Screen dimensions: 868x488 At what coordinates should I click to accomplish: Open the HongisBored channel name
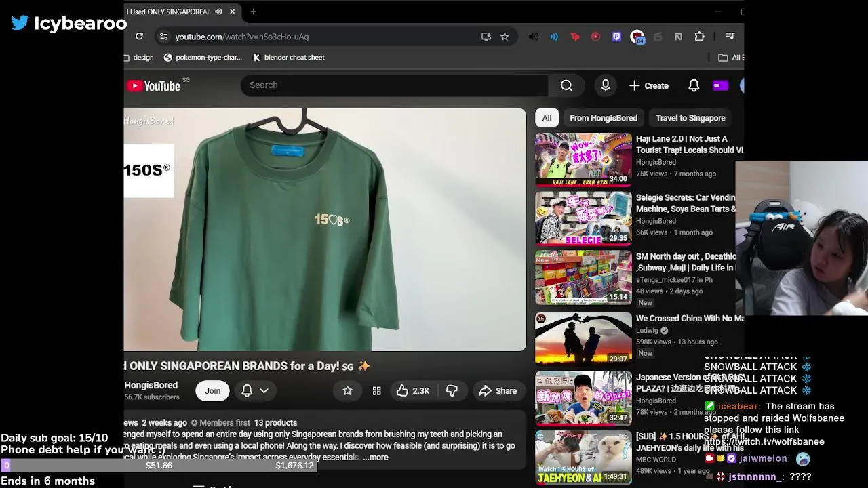coord(151,385)
